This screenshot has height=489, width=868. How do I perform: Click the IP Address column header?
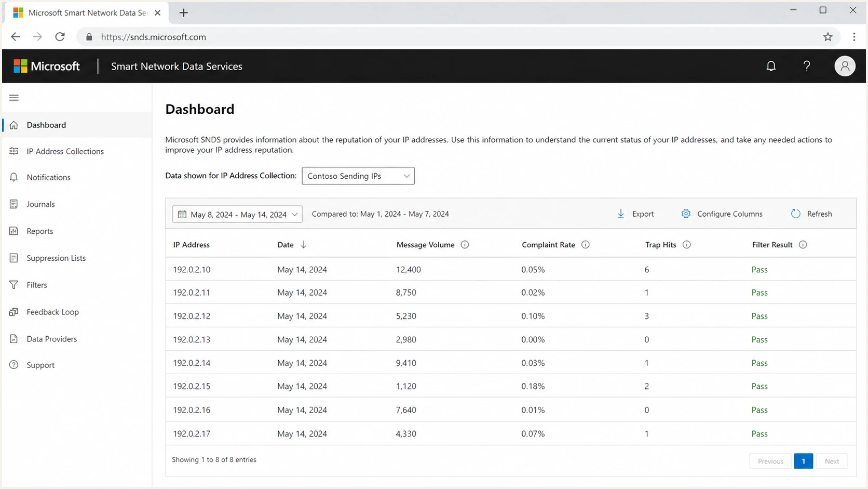tap(192, 245)
